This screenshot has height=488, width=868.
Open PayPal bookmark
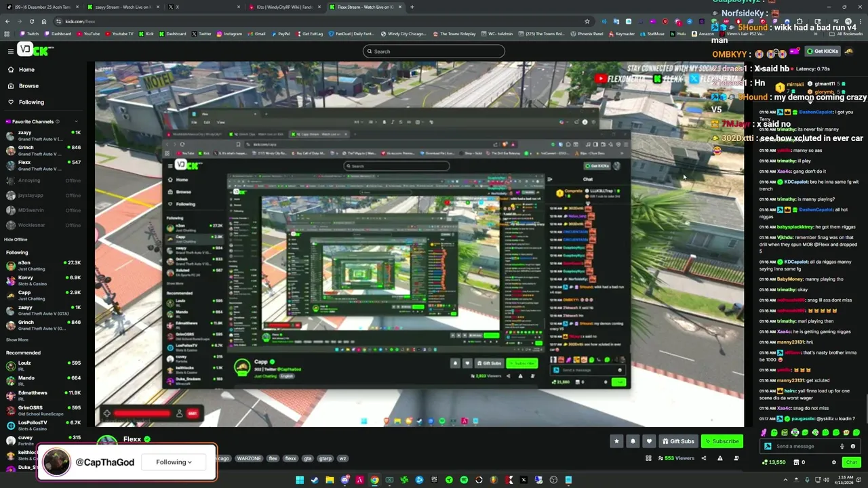click(281, 33)
